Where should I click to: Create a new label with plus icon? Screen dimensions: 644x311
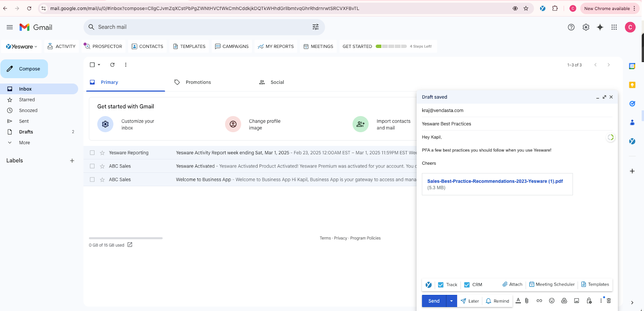click(72, 160)
